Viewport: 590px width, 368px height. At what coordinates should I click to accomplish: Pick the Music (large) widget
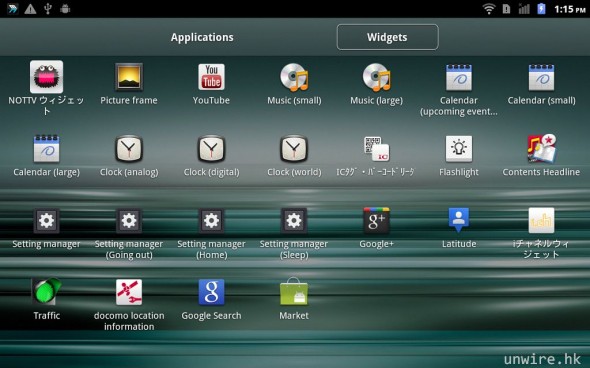click(x=376, y=77)
